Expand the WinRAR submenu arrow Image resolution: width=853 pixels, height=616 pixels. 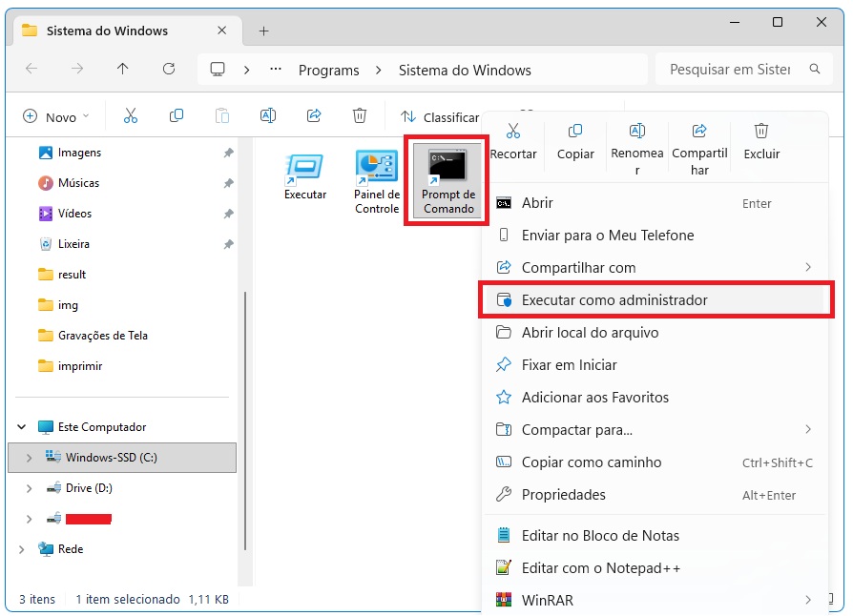coord(808,600)
